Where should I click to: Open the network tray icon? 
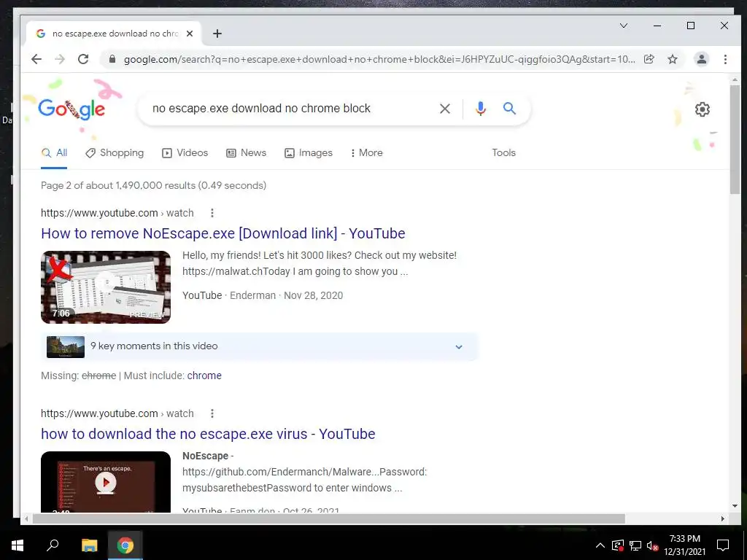pos(635,545)
